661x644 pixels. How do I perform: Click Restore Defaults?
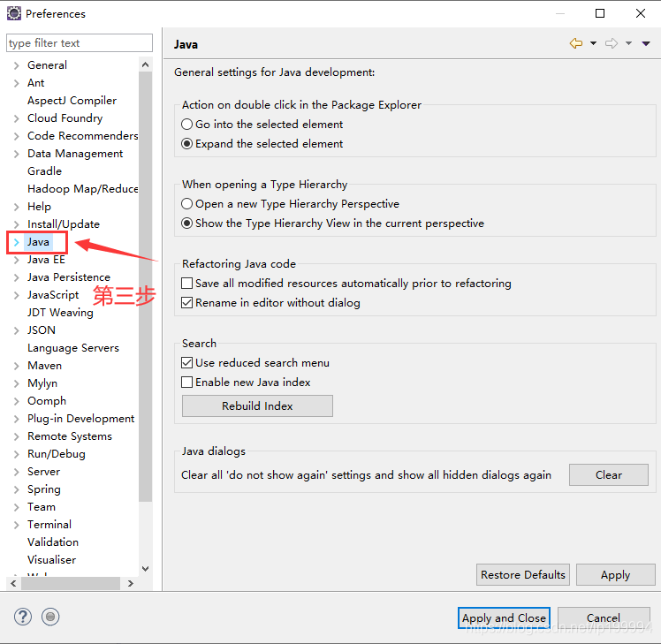[x=523, y=575]
